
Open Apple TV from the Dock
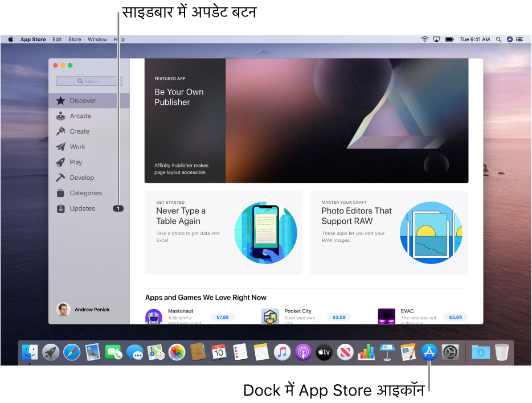pyautogui.click(x=324, y=352)
